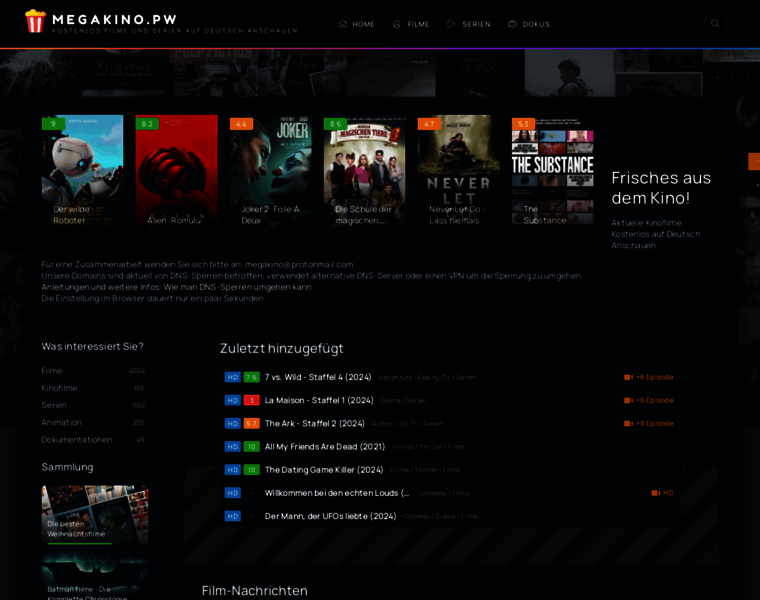Screen dimensions: 760x600
Task: Click HD badge on Der Mann, der UFOs liebte
Action: pos(233,516)
